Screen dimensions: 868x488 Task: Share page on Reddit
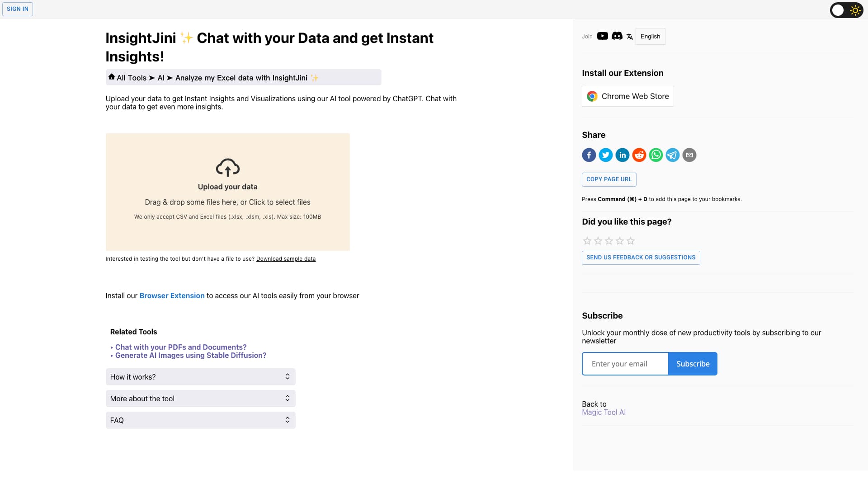coord(639,155)
